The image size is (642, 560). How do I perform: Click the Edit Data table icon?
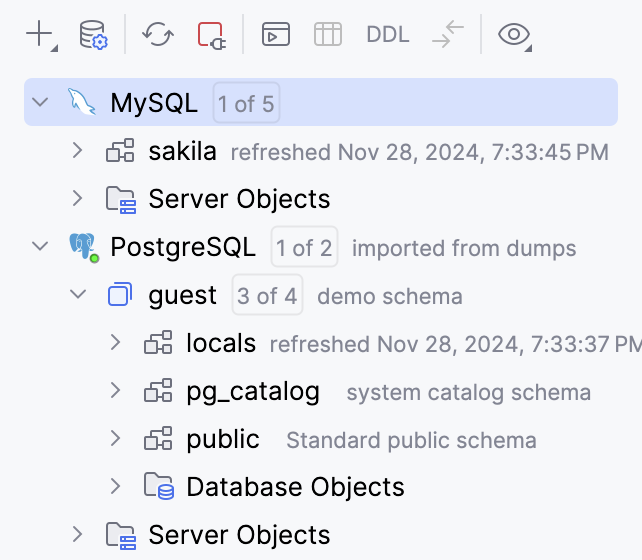328,34
